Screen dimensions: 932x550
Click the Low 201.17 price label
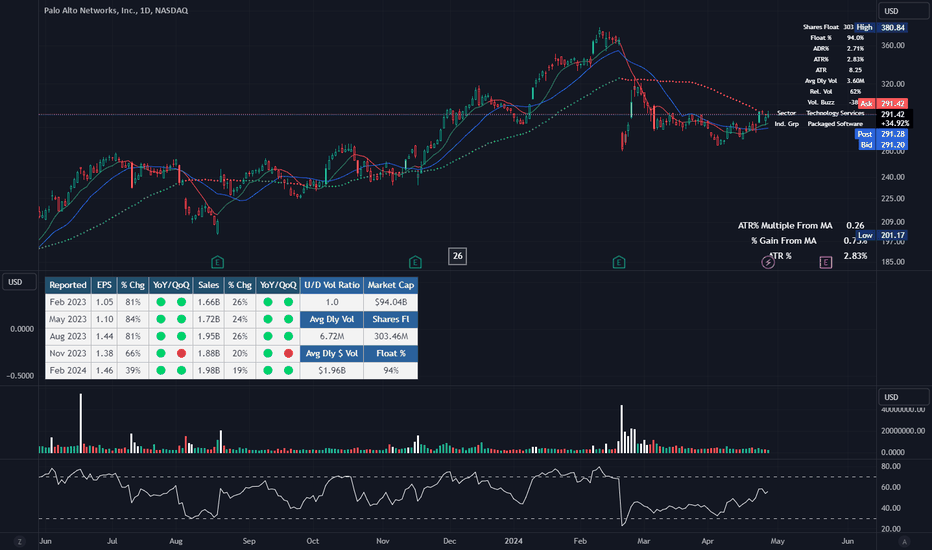pyautogui.click(x=882, y=235)
